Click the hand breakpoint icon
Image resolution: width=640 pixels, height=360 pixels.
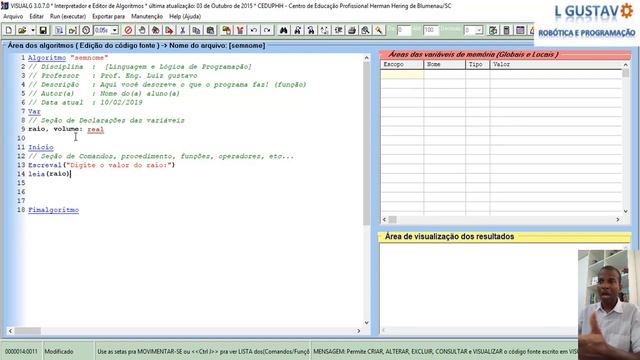click(x=142, y=30)
